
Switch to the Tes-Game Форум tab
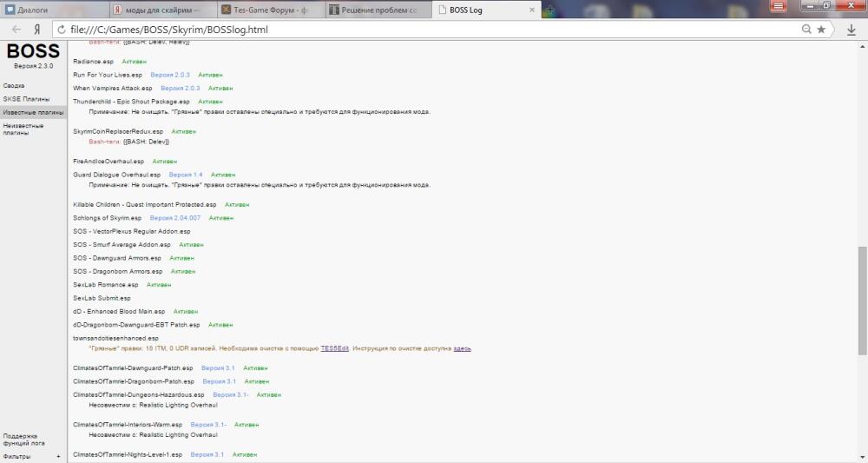(x=271, y=10)
